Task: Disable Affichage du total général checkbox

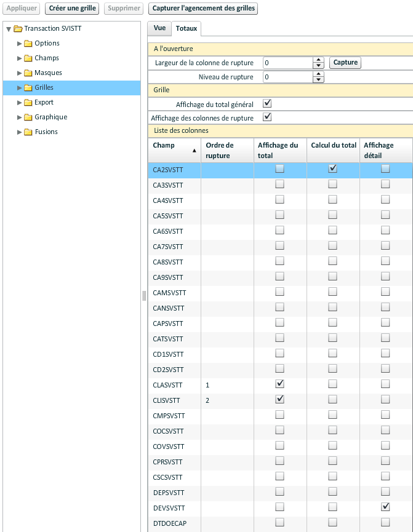Action: click(267, 104)
